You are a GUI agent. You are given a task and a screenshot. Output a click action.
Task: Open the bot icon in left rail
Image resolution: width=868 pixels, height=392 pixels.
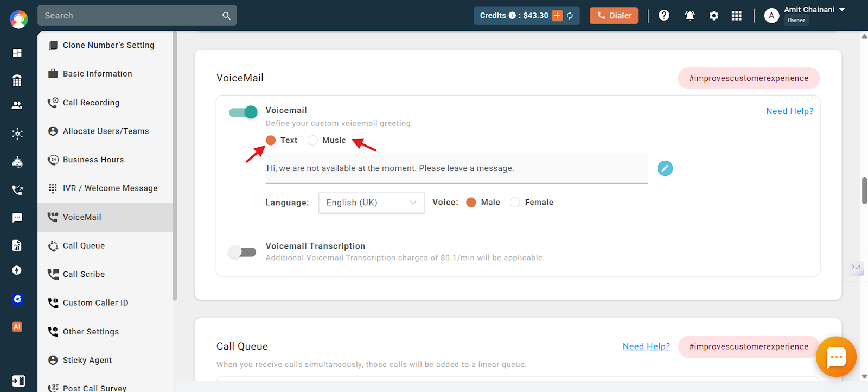click(x=17, y=162)
